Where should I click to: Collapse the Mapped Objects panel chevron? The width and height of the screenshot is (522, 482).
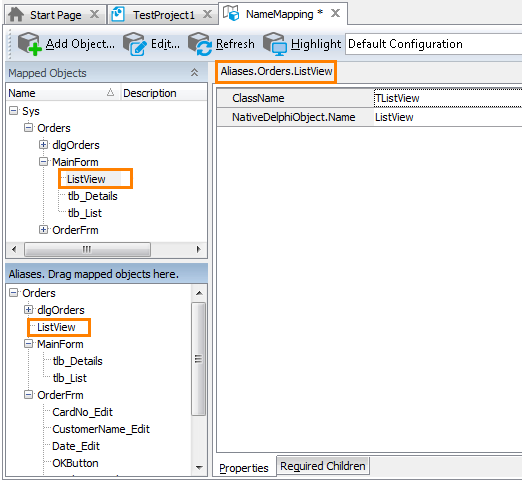click(x=194, y=72)
